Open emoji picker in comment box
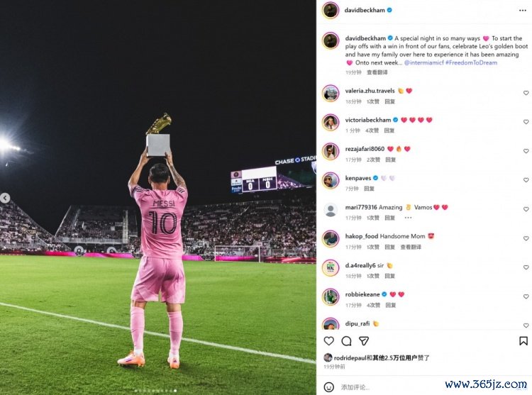Image resolution: width=532 pixels, height=395 pixels. point(328,387)
